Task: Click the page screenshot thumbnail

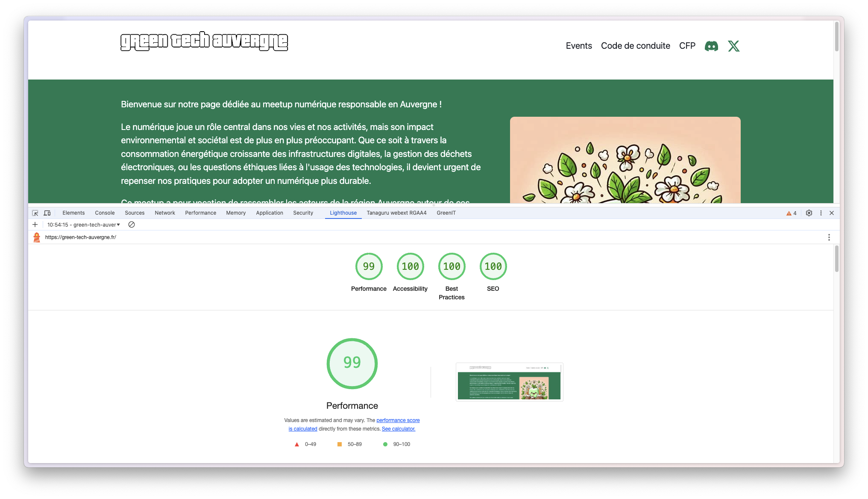Action: tap(509, 382)
